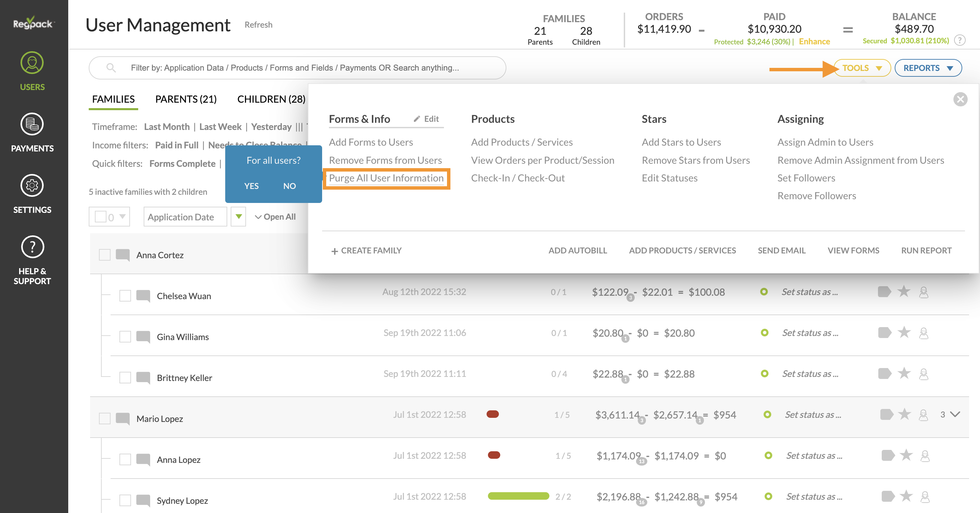The height and width of the screenshot is (513, 980).
Task: Open Brittney Keller's message bubble icon
Action: (143, 378)
